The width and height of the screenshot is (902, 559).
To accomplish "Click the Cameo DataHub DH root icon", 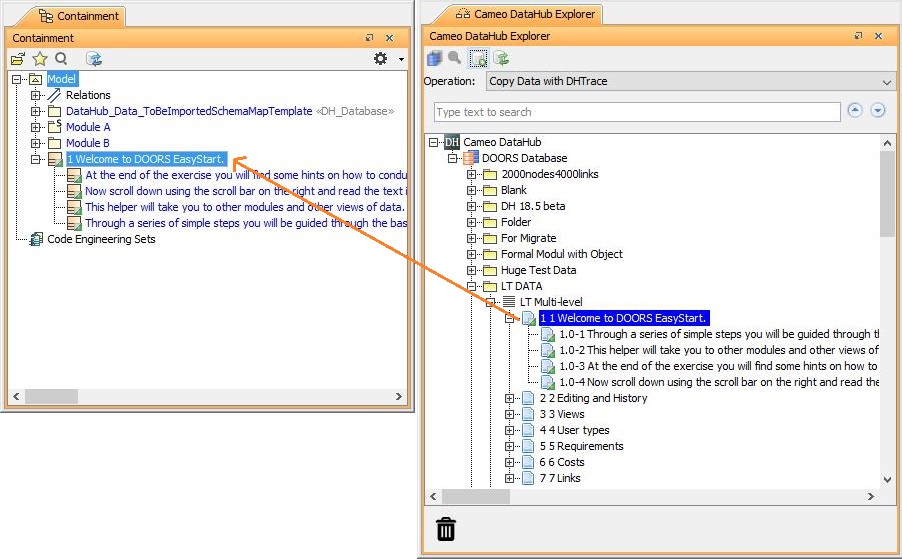I will (452, 142).
